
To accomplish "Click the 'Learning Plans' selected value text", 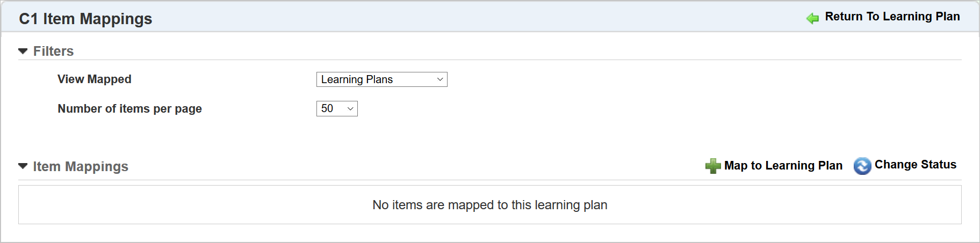I will pos(357,79).
